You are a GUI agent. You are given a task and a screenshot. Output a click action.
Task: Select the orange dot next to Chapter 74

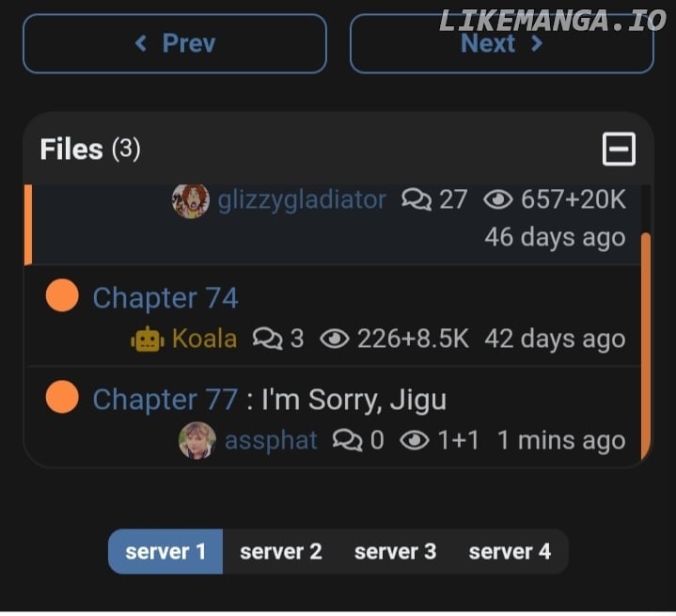click(62, 295)
